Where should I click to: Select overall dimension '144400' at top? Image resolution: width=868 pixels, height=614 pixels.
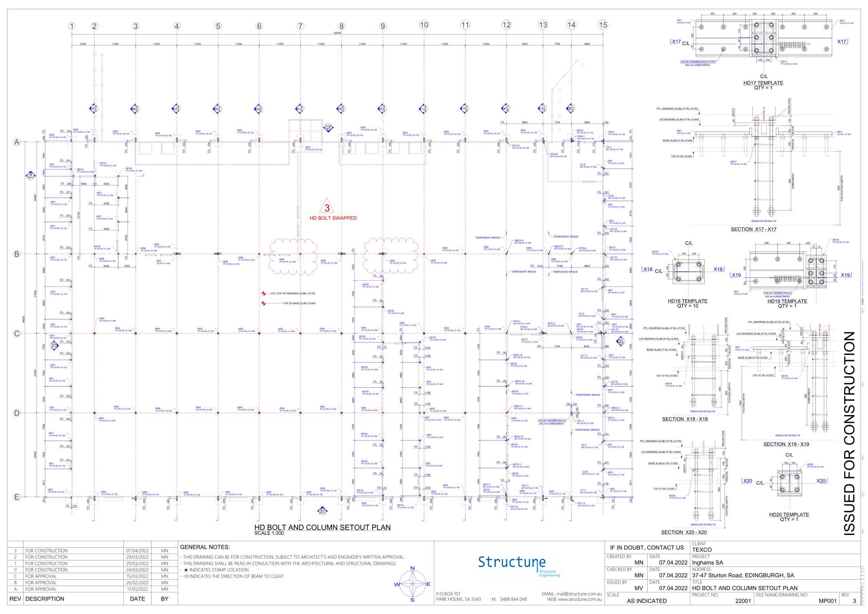pyautogui.click(x=337, y=33)
